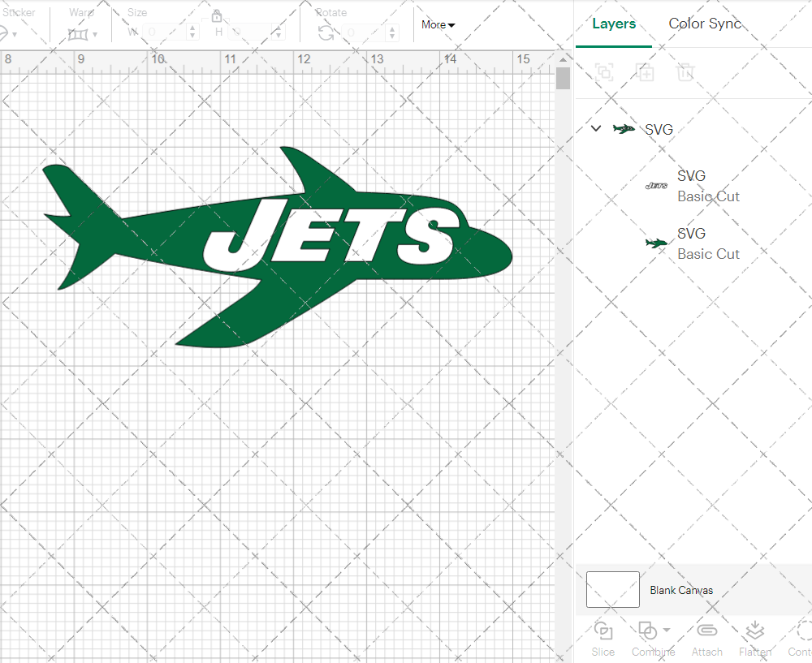The image size is (812, 663).
Task: Toggle the size aspect ratio lock
Action: pos(217,16)
